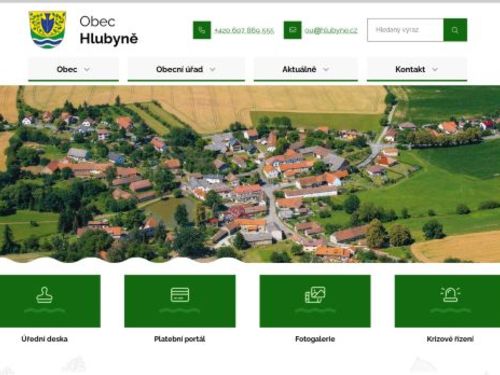Call the +420 phone number link
This screenshot has width=500, height=375.
(244, 30)
